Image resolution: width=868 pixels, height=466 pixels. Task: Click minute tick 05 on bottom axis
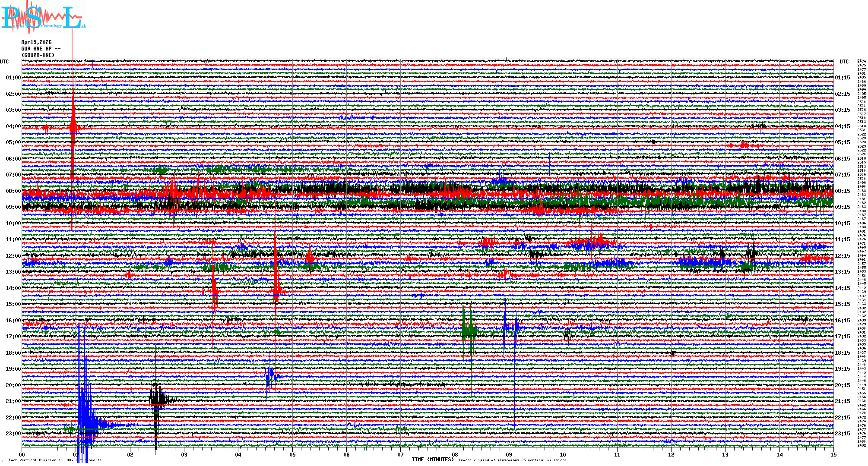coord(292,454)
